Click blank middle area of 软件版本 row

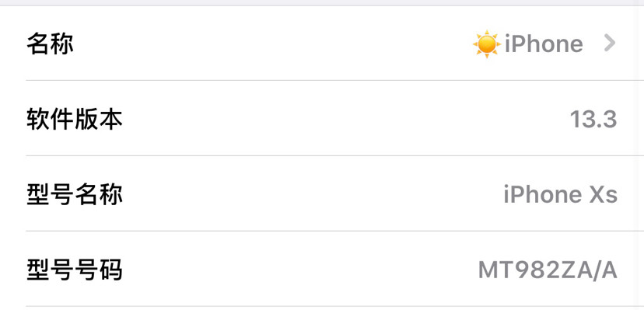click(x=345, y=119)
